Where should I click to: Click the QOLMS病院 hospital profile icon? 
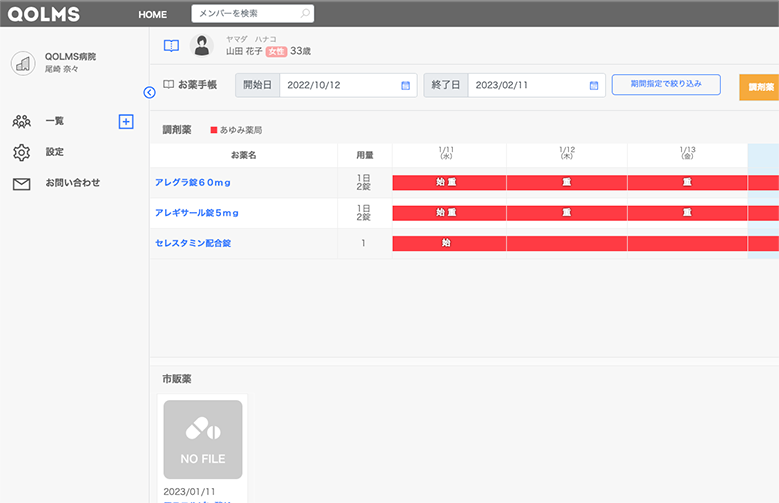click(x=23, y=62)
